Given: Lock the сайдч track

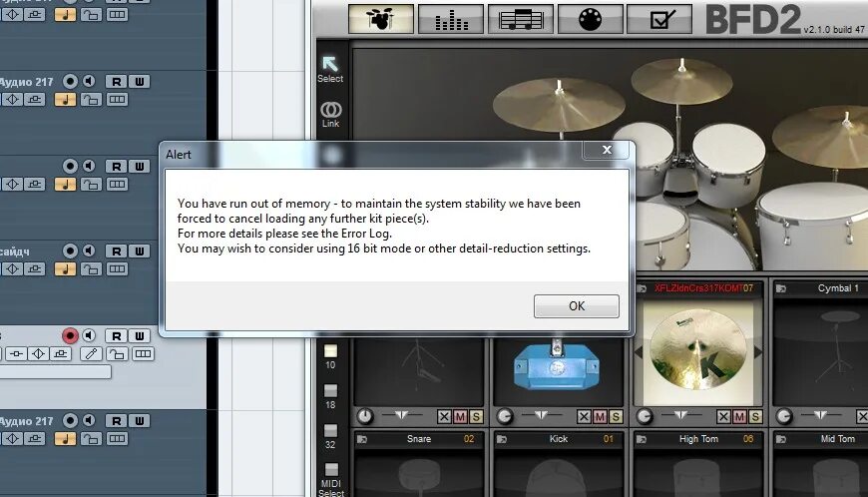Looking at the screenshot, I should point(91,269).
